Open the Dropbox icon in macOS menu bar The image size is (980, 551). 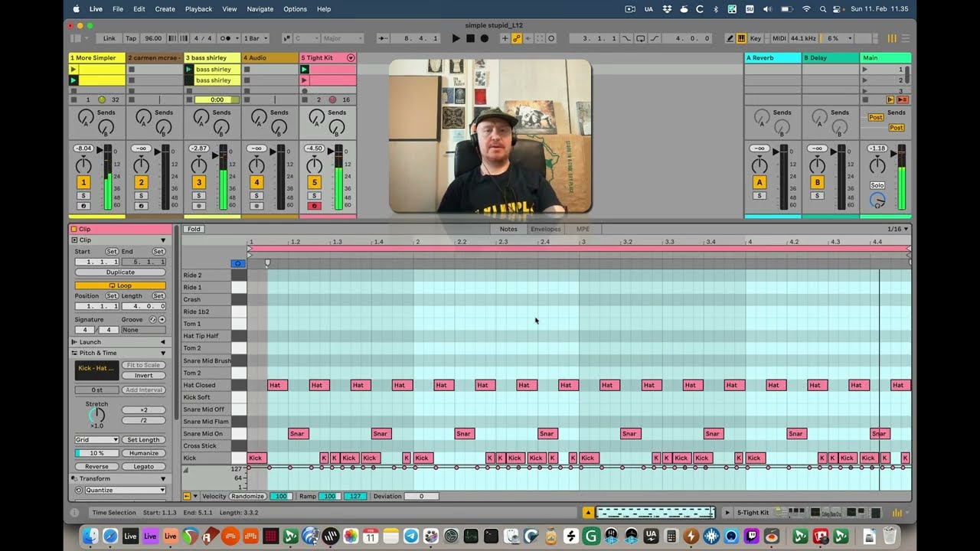pos(668,9)
